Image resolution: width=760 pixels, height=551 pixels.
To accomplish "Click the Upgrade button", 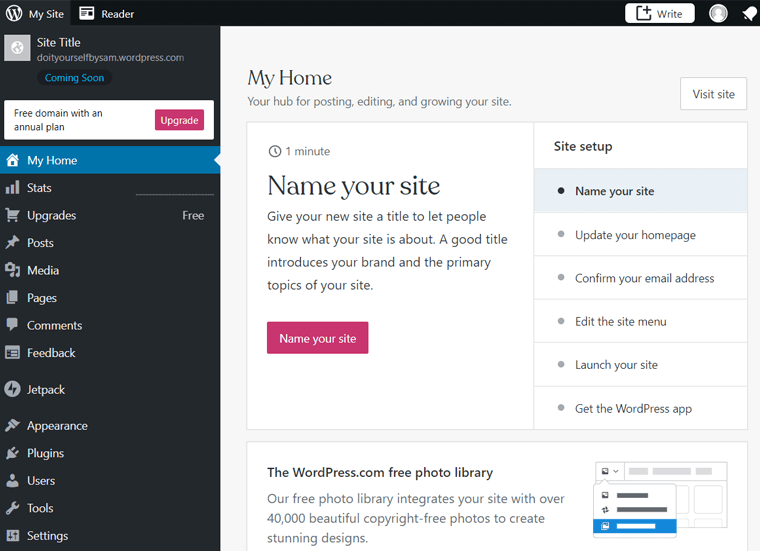I will (179, 120).
